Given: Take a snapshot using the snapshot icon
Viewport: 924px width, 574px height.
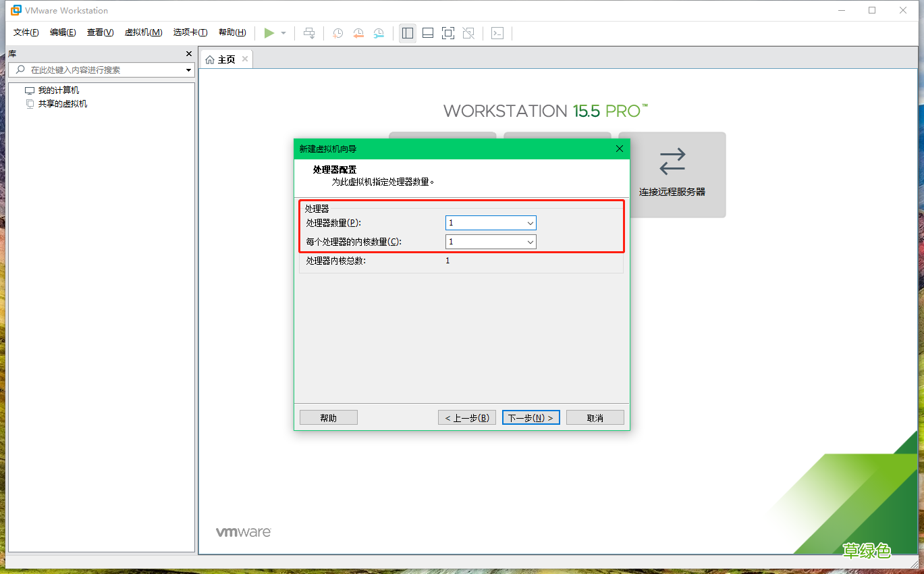Looking at the screenshot, I should [337, 32].
